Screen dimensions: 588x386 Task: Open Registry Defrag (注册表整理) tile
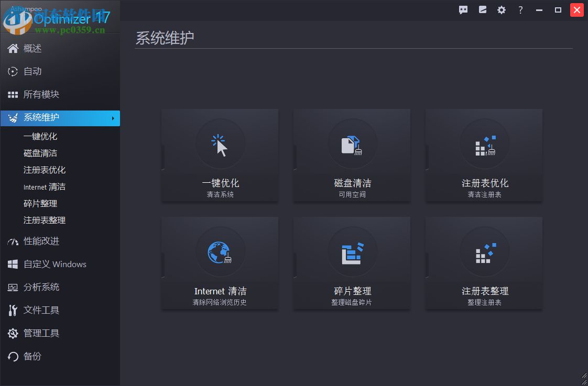(x=483, y=263)
